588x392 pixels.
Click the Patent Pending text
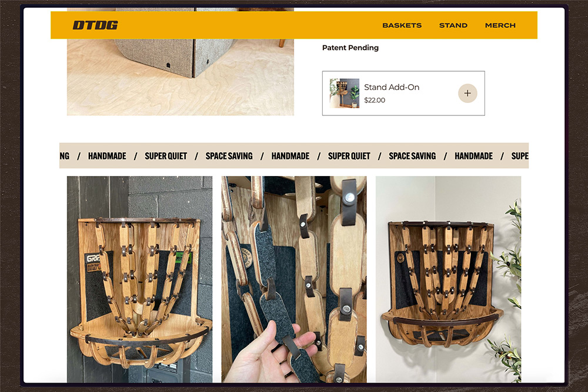(x=350, y=48)
